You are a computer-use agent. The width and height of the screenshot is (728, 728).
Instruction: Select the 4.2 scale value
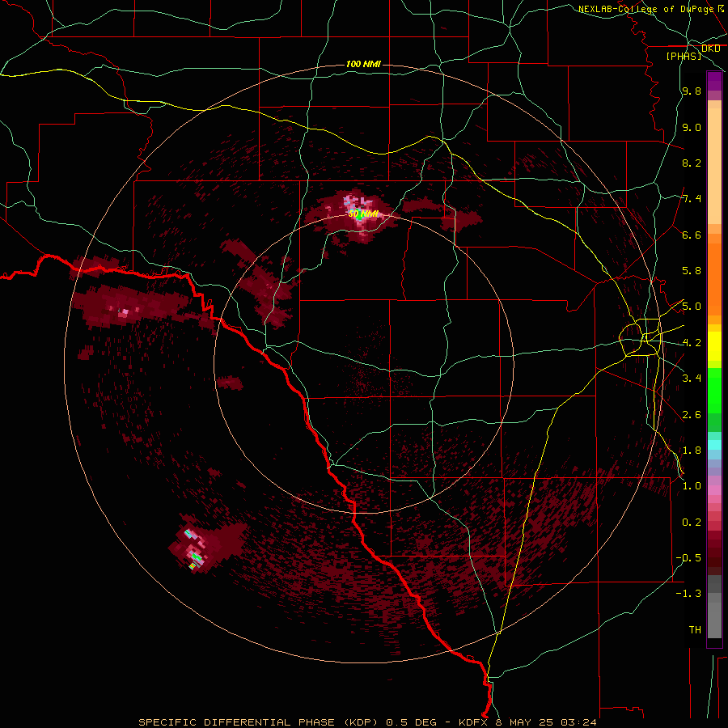tap(692, 343)
